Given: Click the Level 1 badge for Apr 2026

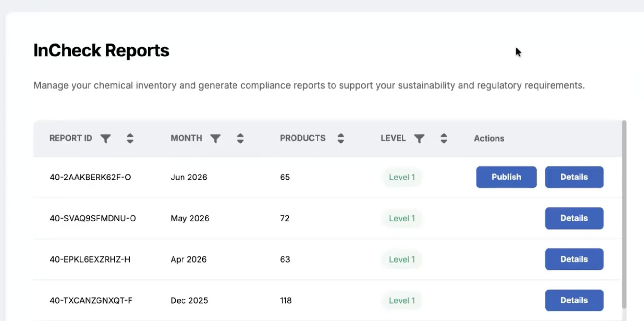Looking at the screenshot, I should click(402, 259).
